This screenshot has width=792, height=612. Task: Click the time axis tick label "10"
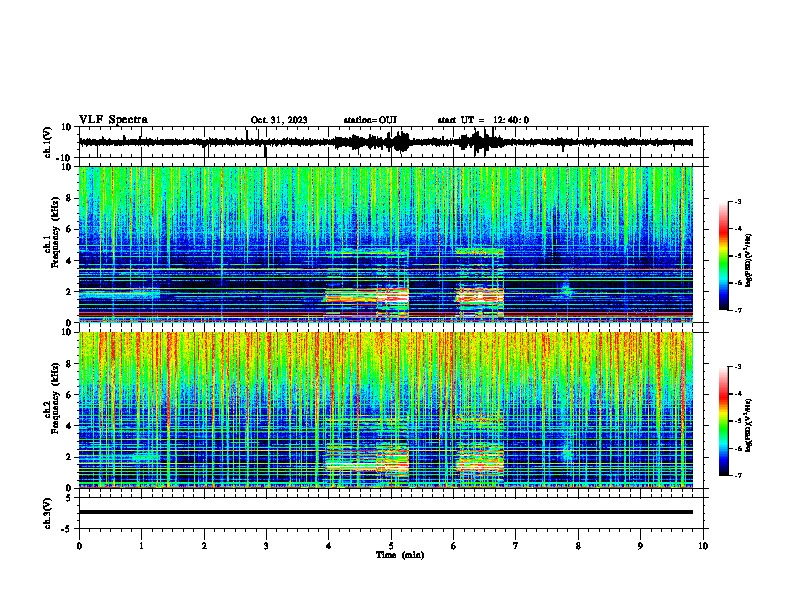[703, 546]
